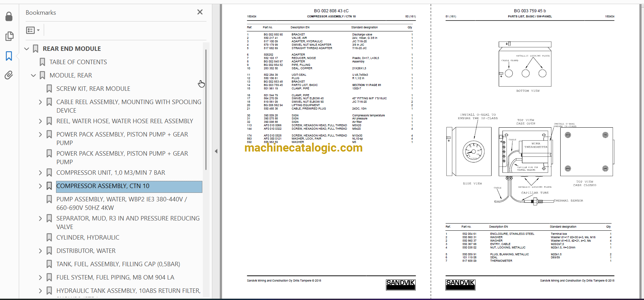Viewport: 644px width, 300px height.
Task: Expand CABLE REEL ASSEMBLY bookmark
Action: (40, 102)
